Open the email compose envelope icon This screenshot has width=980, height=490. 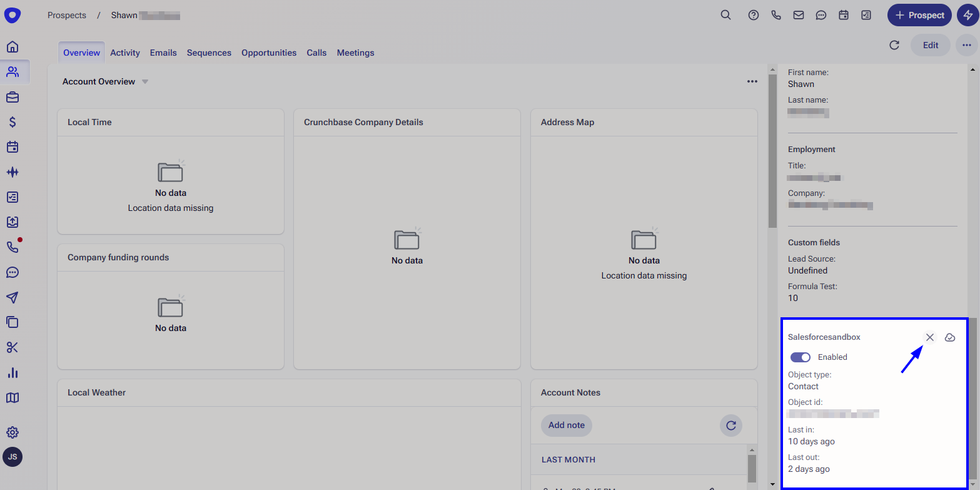pos(798,14)
